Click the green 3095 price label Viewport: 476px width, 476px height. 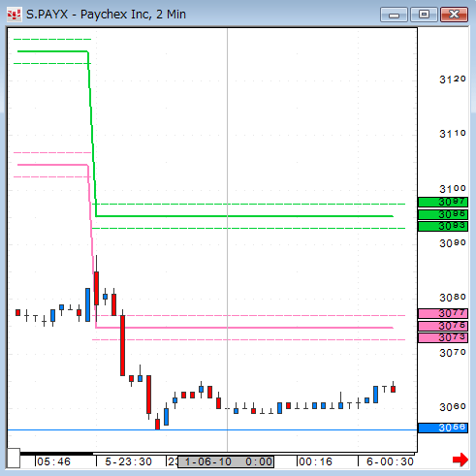tap(443, 214)
